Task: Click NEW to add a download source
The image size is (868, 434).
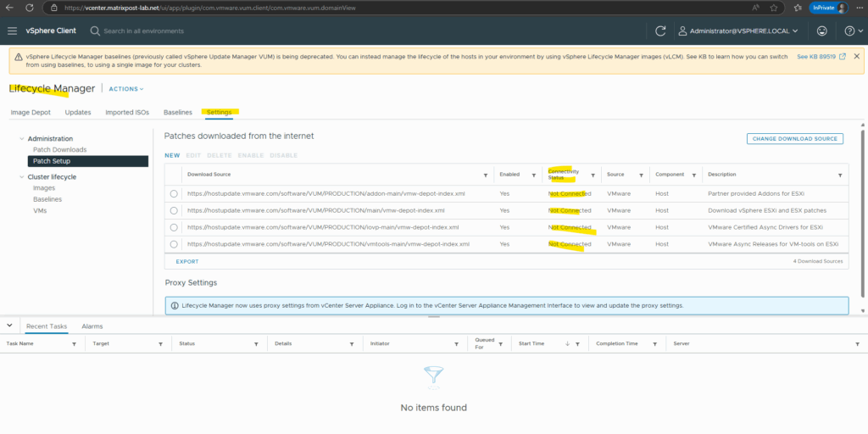Action: (172, 156)
